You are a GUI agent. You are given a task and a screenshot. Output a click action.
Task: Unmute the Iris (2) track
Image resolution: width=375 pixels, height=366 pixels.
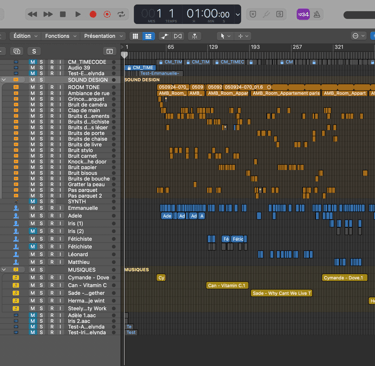[x=33, y=231]
